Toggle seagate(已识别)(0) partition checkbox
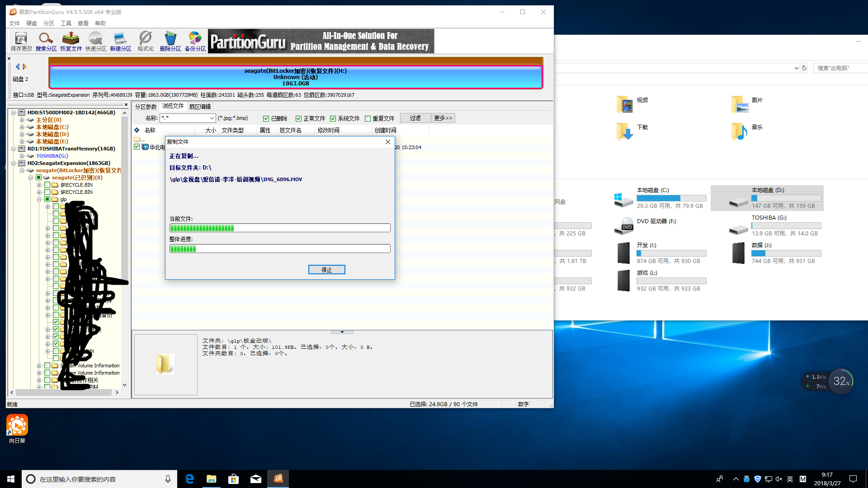Image resolution: width=868 pixels, height=488 pixels. pyautogui.click(x=39, y=178)
